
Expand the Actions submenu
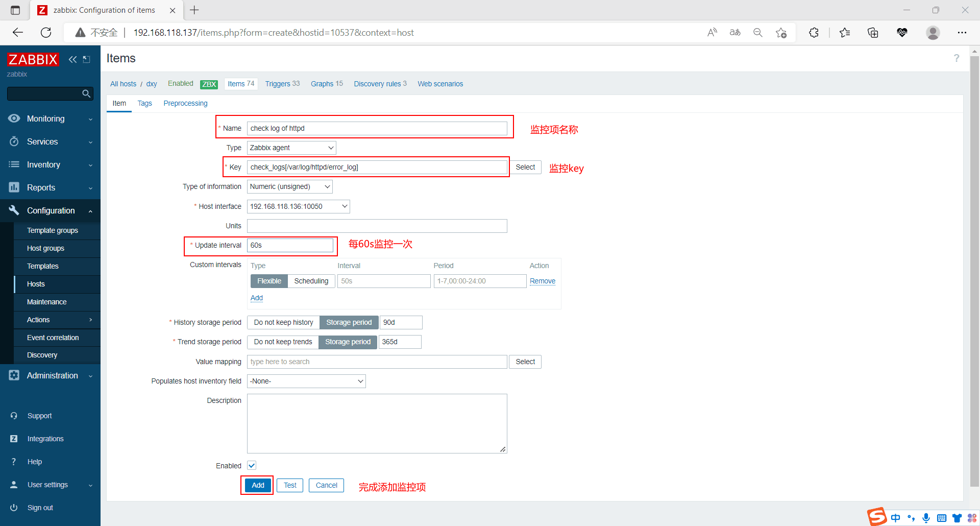click(x=57, y=320)
